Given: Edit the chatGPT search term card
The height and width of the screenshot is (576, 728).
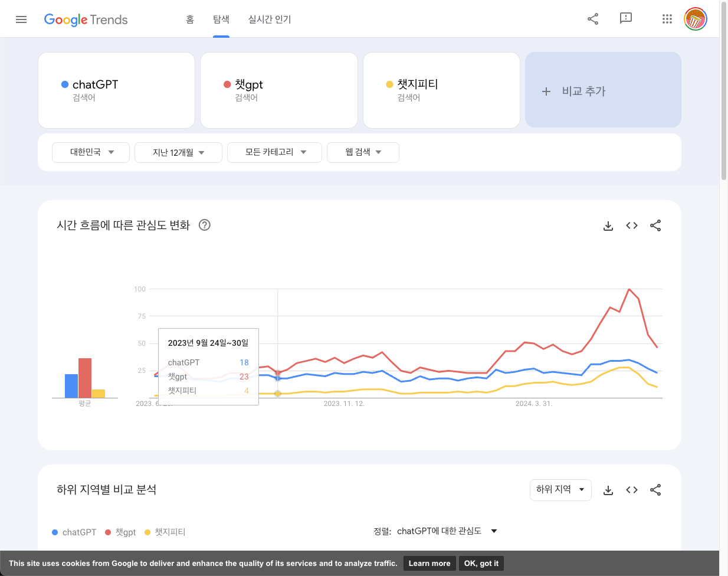Looking at the screenshot, I should 116,90.
